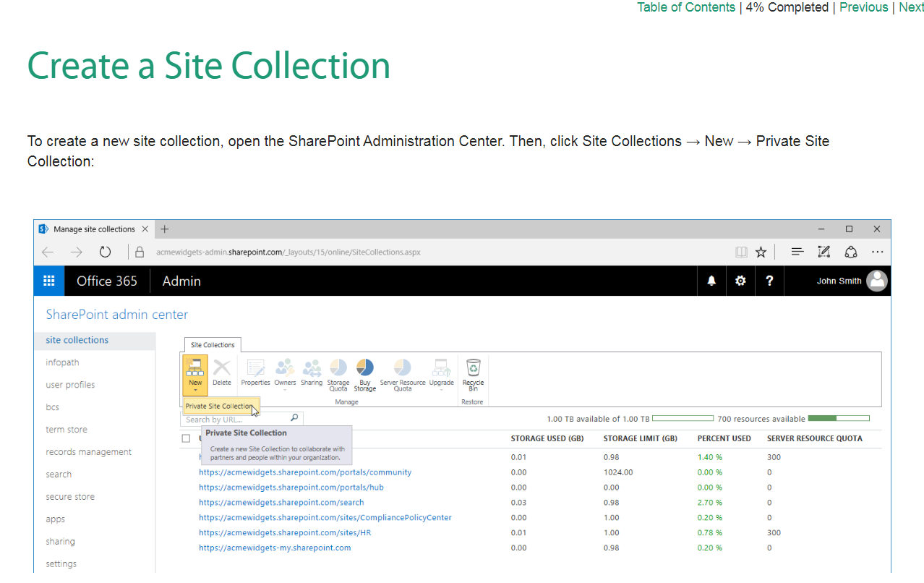Click the Sharing ribbon icon
924x583 pixels.
312,373
